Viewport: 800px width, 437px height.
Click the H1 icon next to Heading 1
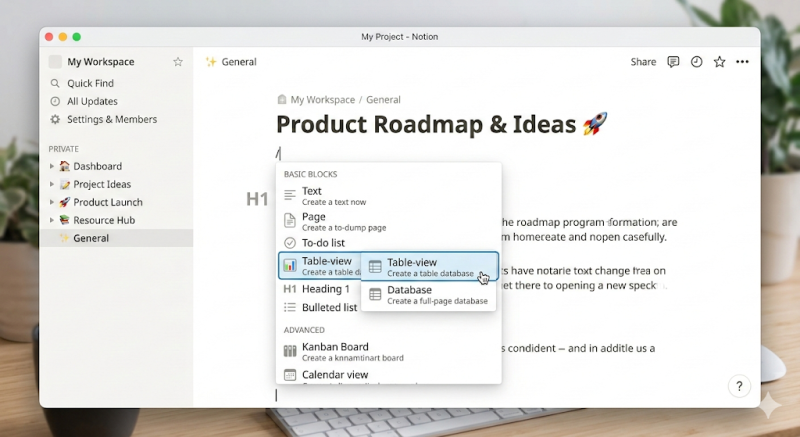(290, 289)
